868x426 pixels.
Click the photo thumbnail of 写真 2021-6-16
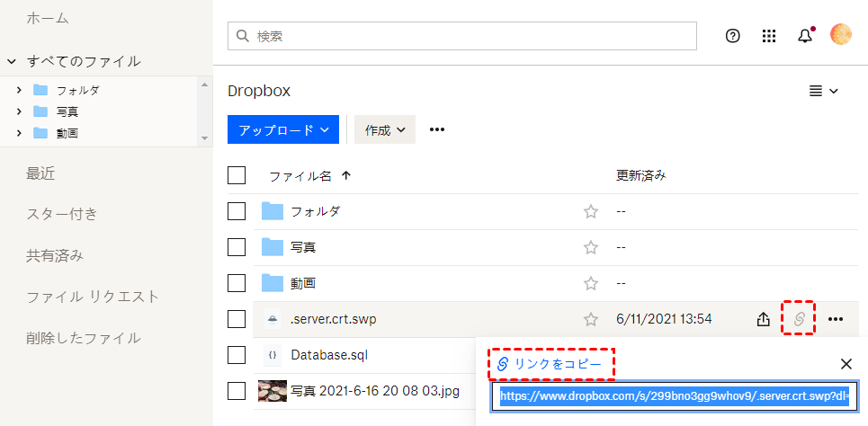[x=273, y=391]
